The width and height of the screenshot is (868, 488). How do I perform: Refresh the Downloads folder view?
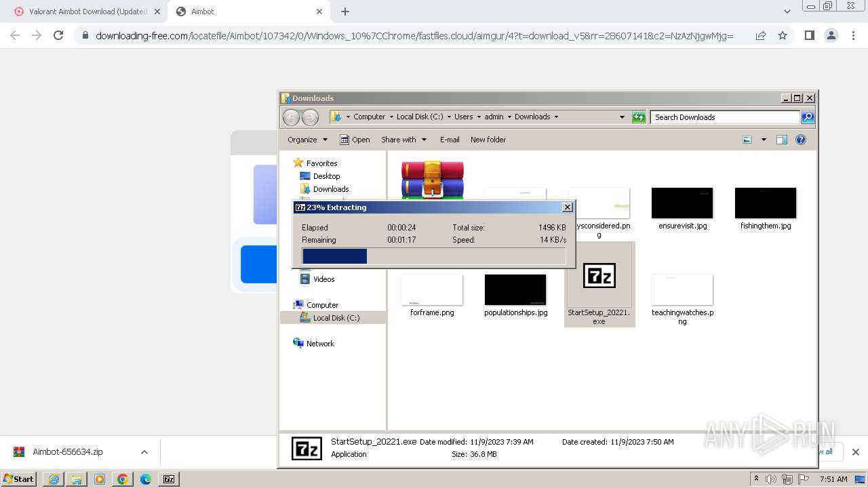pyautogui.click(x=639, y=117)
